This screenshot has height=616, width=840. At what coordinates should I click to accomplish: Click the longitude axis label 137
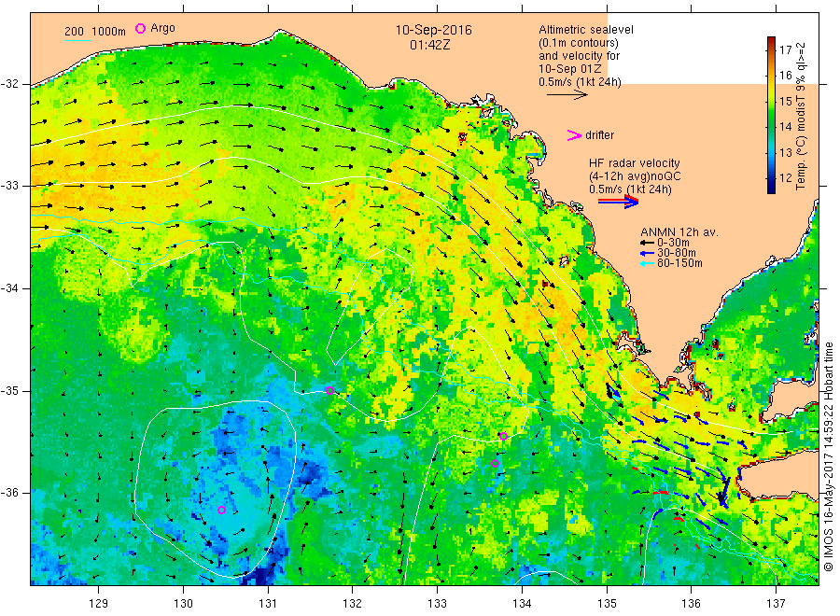tap(776, 603)
